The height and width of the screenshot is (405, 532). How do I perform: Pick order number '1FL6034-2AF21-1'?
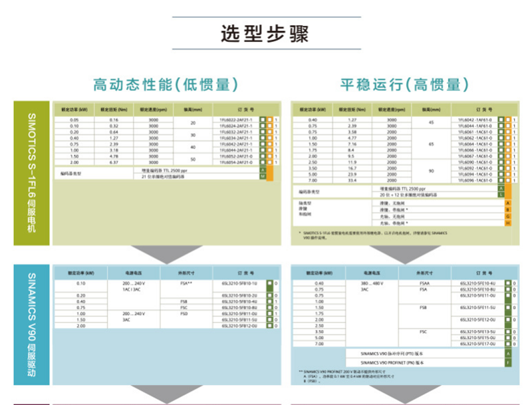coord(236,138)
